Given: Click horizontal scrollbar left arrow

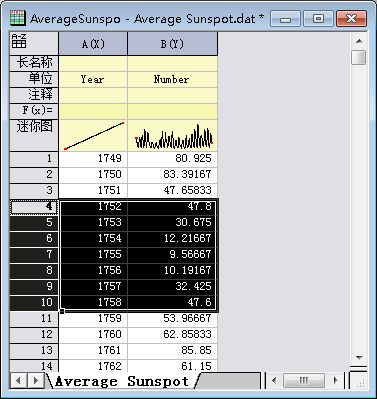Looking at the screenshot, I should [x=274, y=380].
